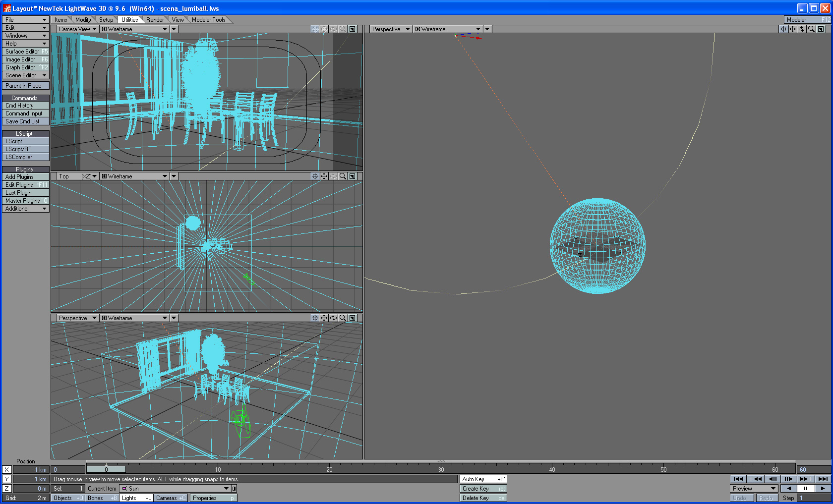This screenshot has height=504, width=833.
Task: Open the Camera View viewport type dropdown
Action: [x=77, y=29]
